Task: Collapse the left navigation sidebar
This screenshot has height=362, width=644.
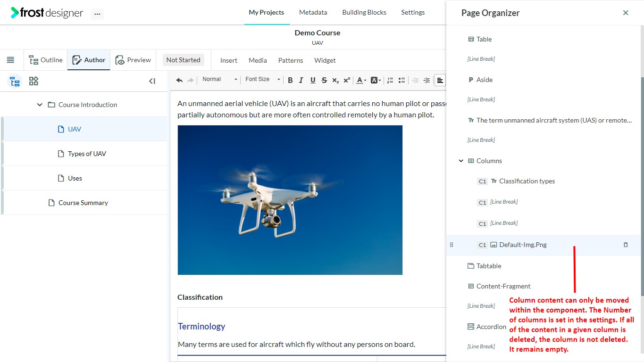Action: click(152, 81)
